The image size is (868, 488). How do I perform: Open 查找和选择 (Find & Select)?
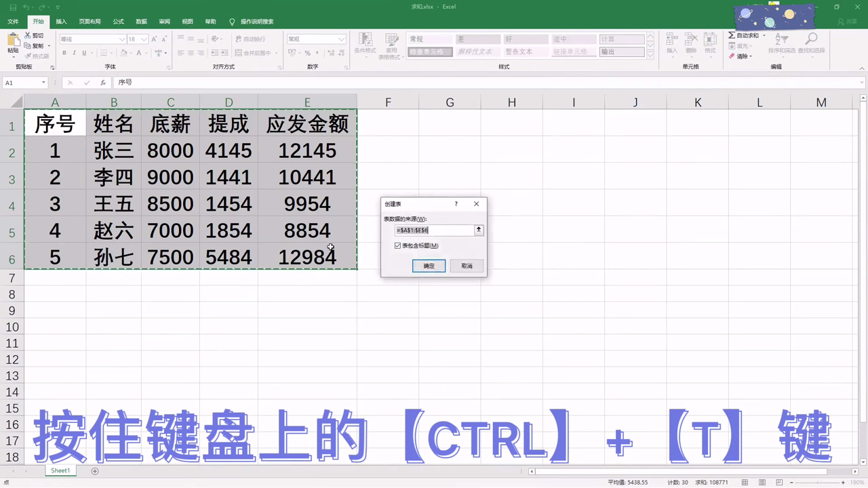811,43
